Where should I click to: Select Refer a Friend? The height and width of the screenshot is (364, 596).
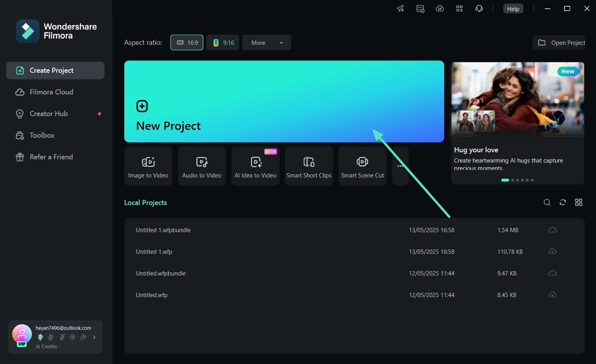(55, 157)
